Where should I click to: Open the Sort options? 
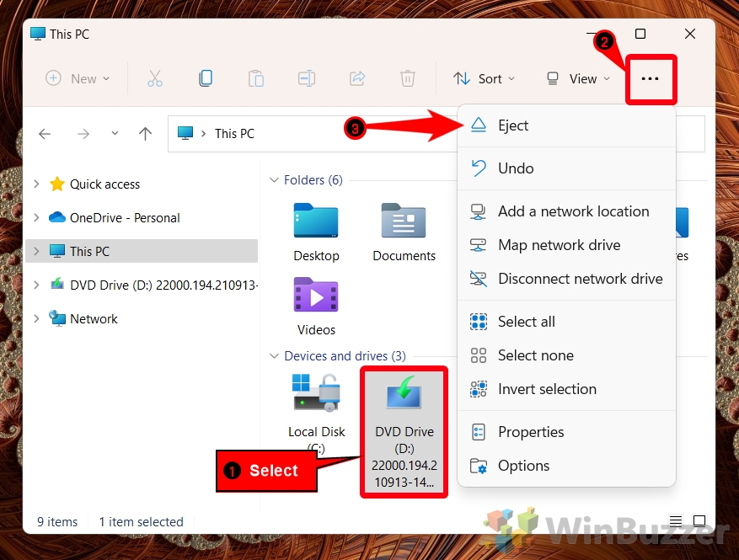[x=485, y=78]
